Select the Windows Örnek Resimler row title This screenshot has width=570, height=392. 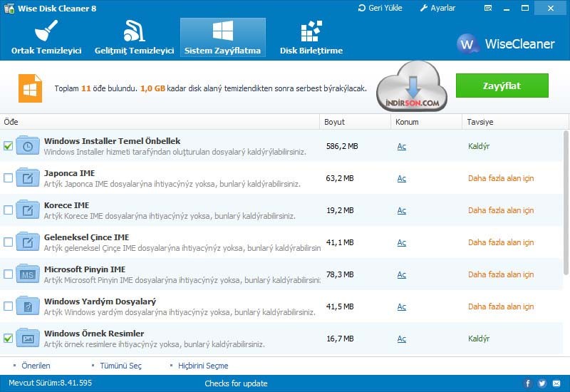tap(94, 333)
